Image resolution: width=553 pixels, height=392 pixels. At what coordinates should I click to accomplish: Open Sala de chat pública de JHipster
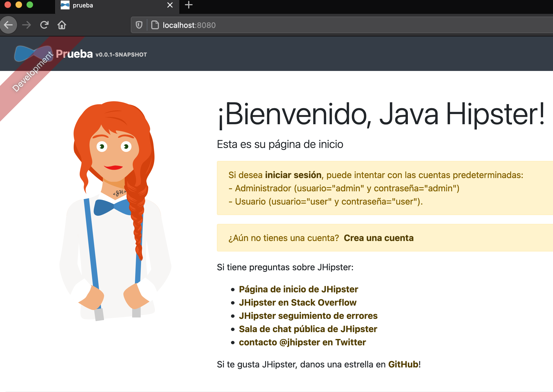(308, 329)
